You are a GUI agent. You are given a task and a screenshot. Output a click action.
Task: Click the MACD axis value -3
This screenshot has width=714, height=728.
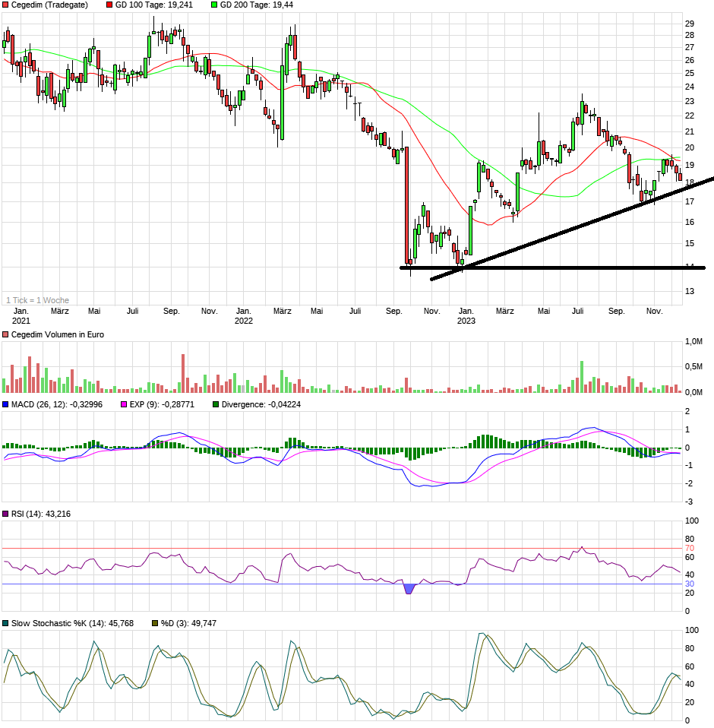tap(688, 502)
